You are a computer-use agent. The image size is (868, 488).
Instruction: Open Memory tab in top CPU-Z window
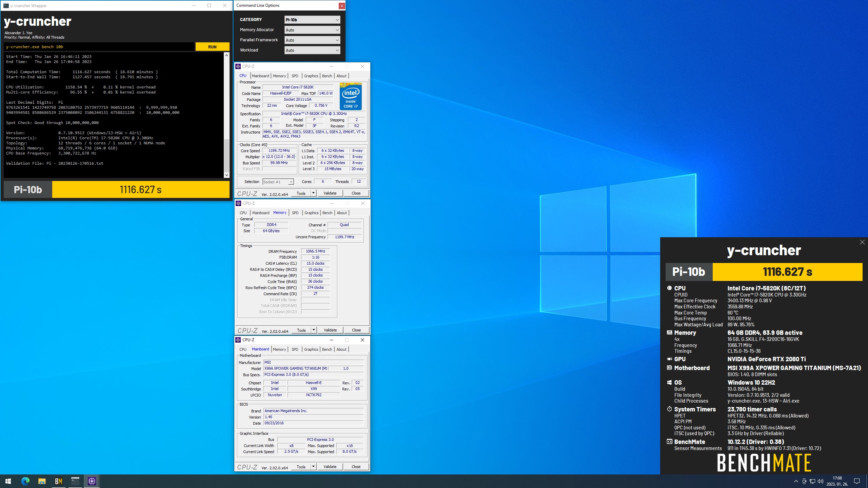click(279, 76)
